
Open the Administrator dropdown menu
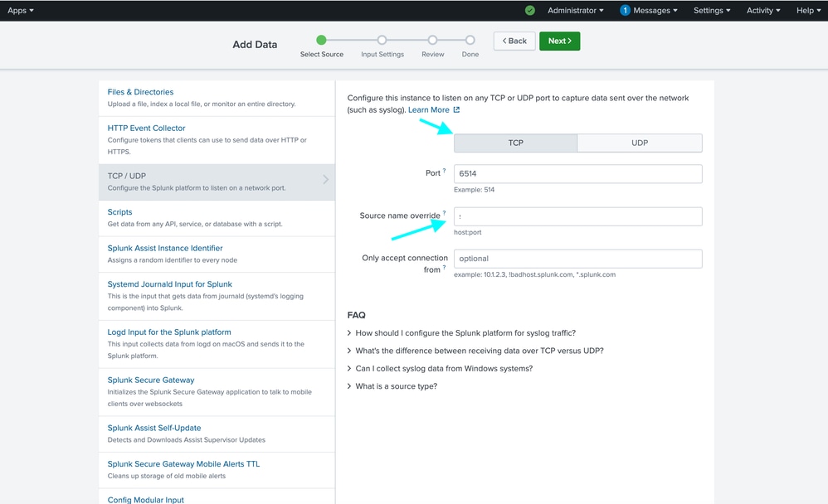(x=575, y=11)
